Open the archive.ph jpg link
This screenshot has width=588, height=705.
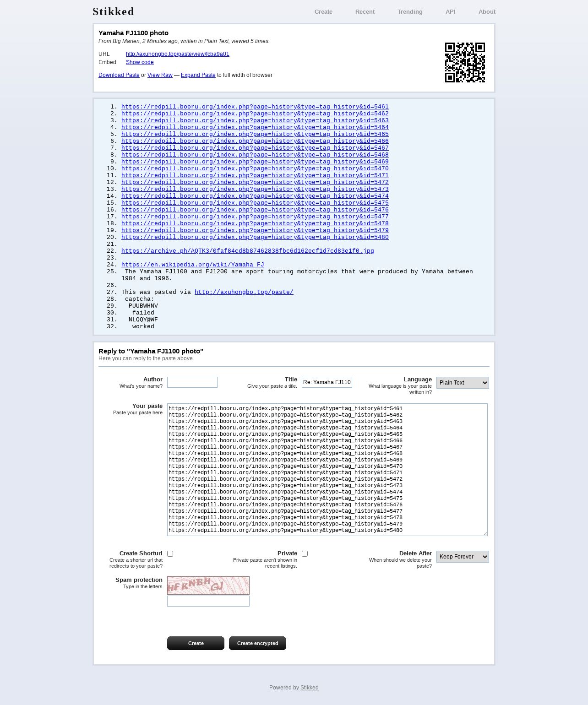pyautogui.click(x=248, y=251)
